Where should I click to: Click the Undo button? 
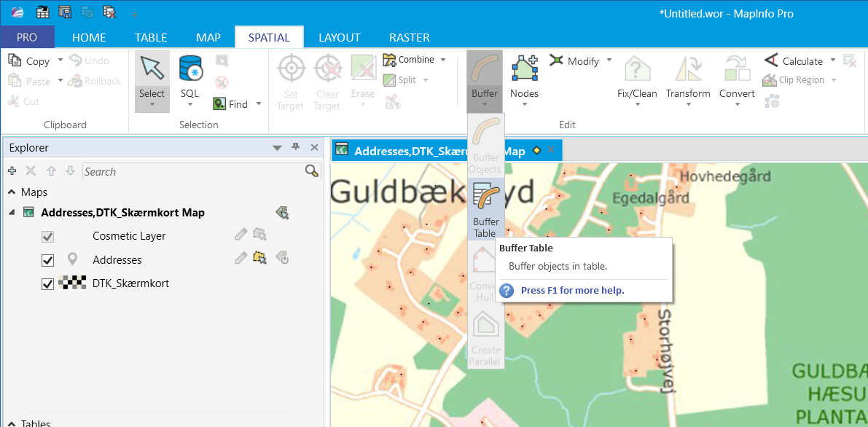coord(89,60)
